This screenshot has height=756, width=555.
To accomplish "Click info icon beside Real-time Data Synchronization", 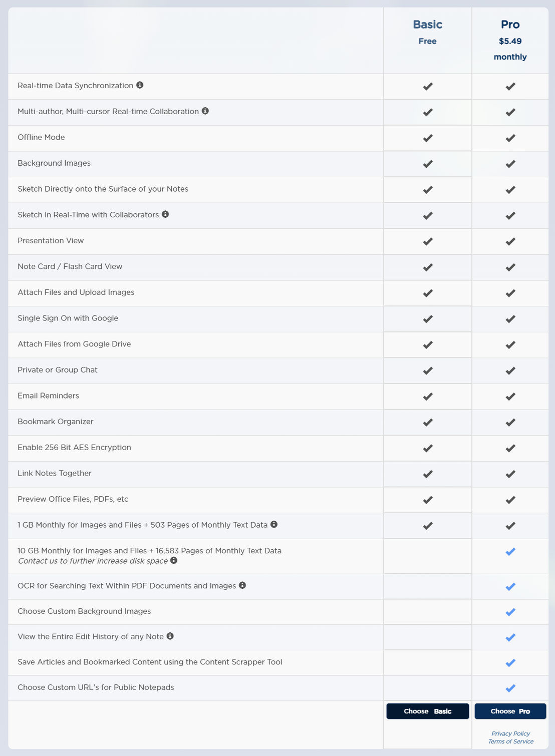I will 140,85.
